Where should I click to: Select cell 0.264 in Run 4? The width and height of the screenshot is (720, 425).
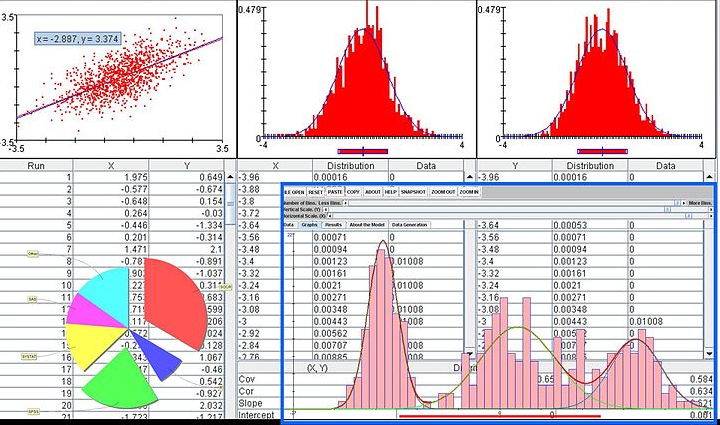coord(111,213)
